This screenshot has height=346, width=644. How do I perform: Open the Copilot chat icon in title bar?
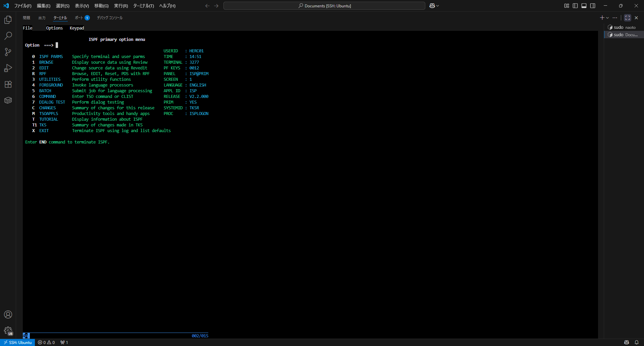tap(432, 6)
